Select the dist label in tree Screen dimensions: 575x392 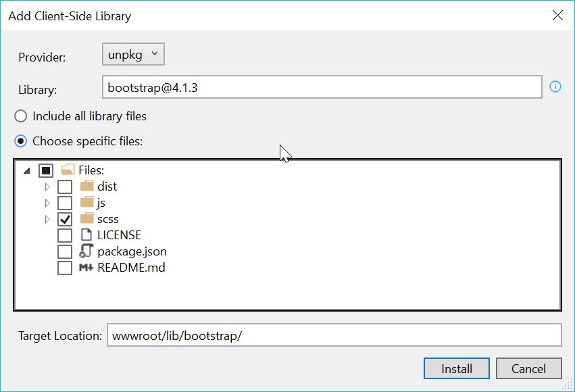[x=107, y=187]
